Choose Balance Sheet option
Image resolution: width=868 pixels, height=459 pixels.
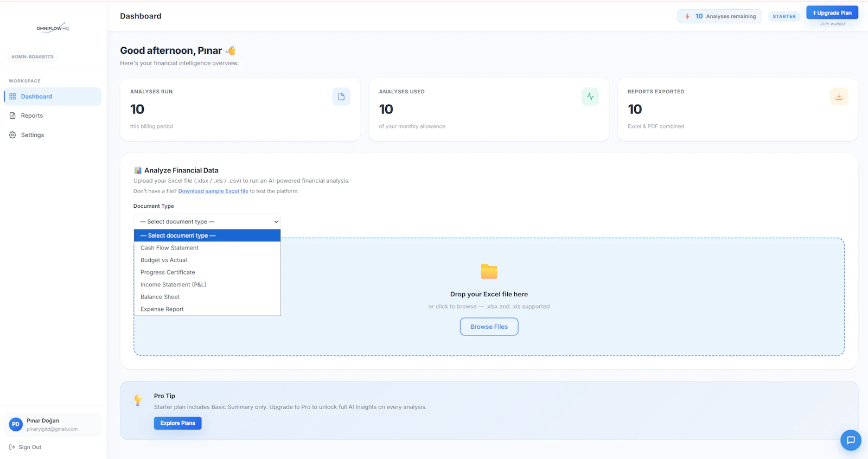[207, 297]
